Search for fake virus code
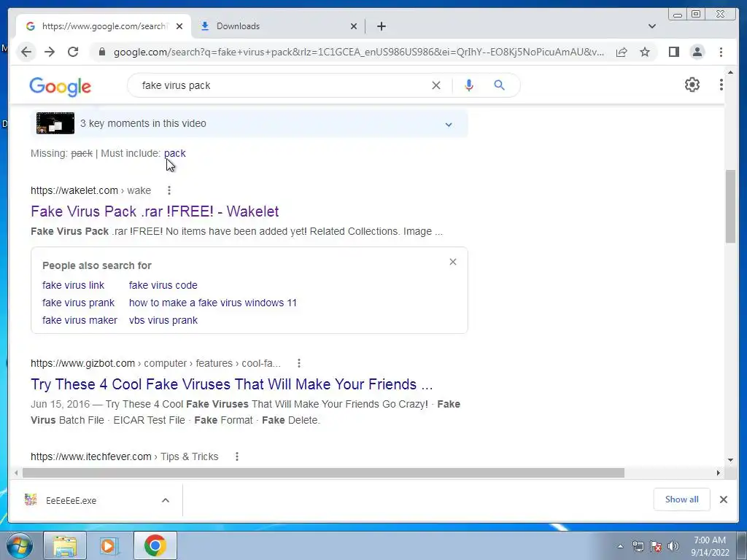The image size is (747, 560). coord(163,285)
